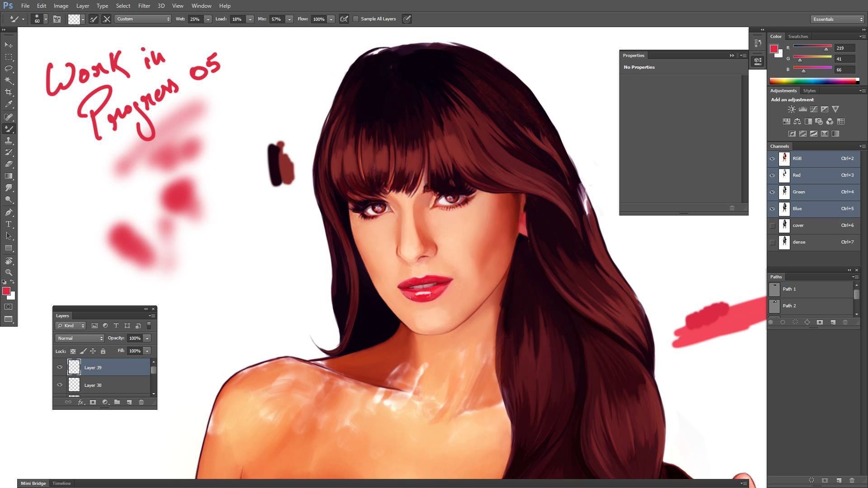Select the Healing Brush tool
Screen dimensions: 868x488
coord(9,117)
